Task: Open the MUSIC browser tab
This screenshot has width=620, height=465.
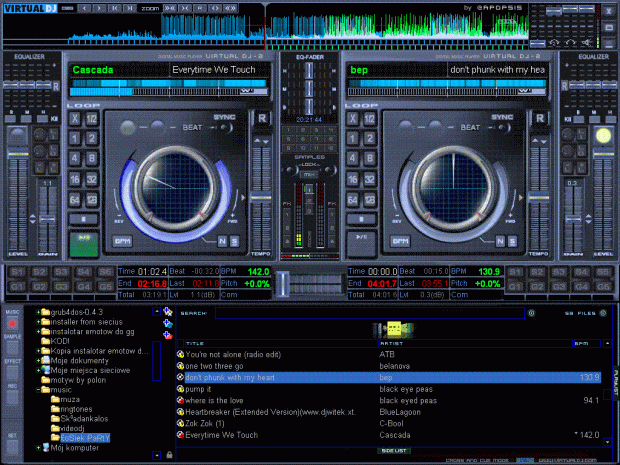Action: (x=12, y=321)
